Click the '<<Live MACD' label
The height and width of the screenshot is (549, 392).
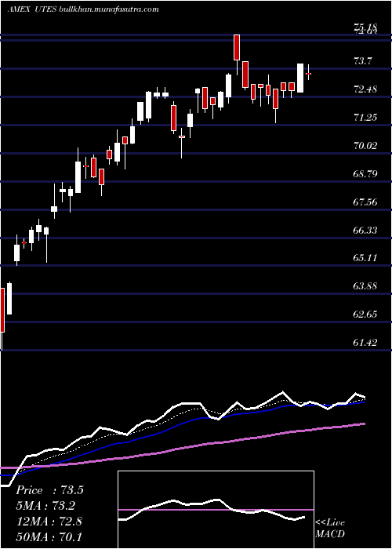point(330,529)
